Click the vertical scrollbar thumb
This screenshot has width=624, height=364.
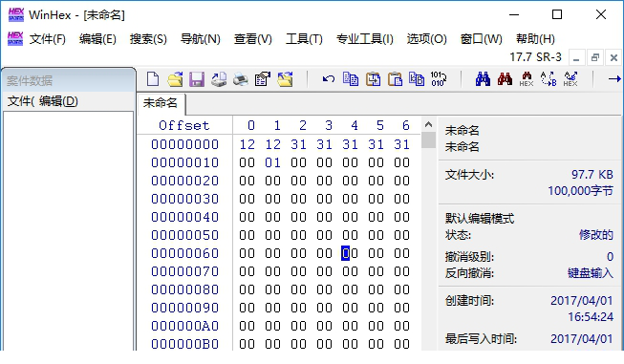[428, 140]
